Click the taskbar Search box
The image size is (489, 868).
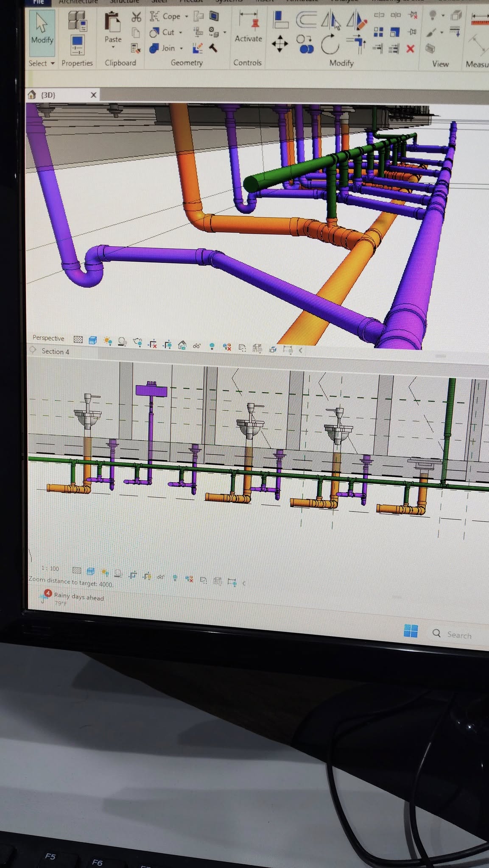point(458,634)
